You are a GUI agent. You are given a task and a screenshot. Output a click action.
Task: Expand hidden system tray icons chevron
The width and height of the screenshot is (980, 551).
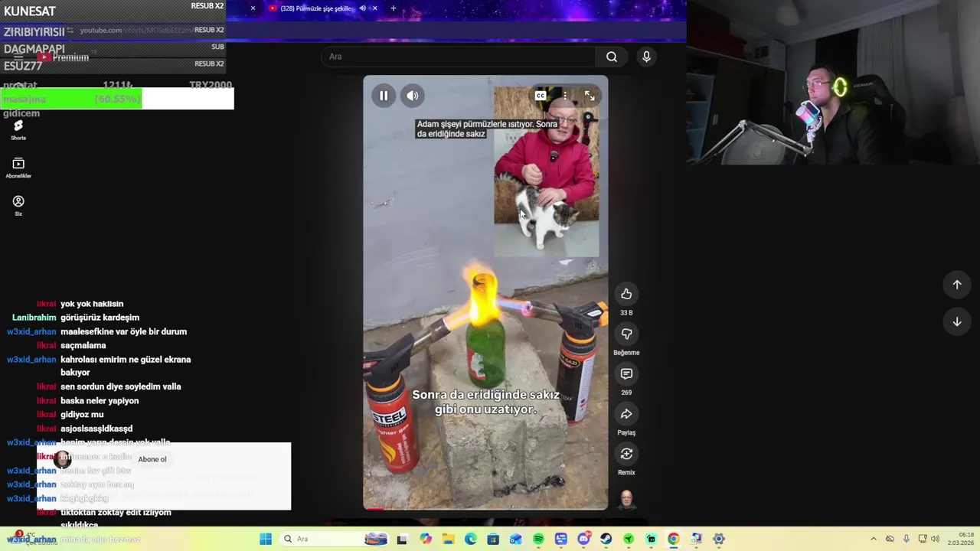(874, 539)
